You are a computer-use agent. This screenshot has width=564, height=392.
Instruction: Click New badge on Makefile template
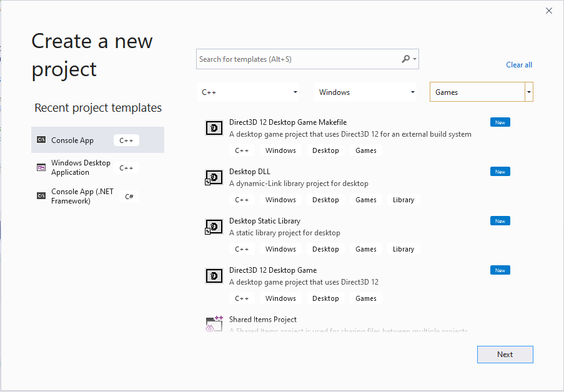(500, 122)
